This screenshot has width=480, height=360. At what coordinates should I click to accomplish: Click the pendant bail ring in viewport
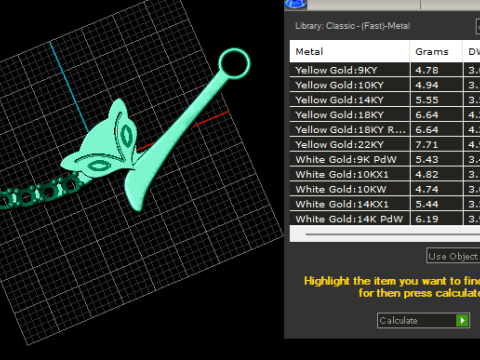tap(234, 63)
